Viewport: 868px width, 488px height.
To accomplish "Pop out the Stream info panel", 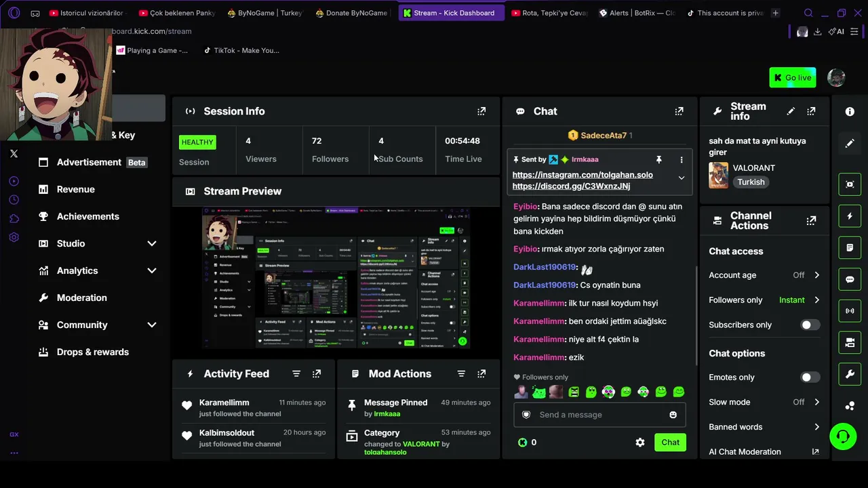I will (811, 111).
